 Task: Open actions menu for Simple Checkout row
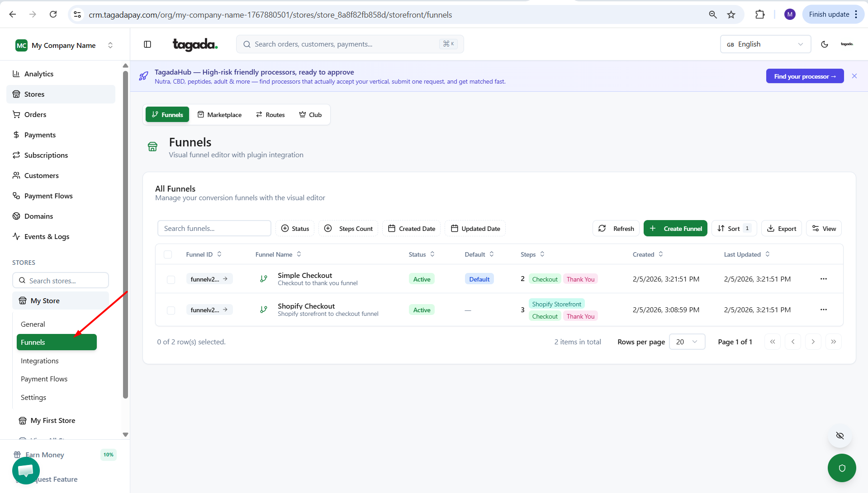click(823, 279)
